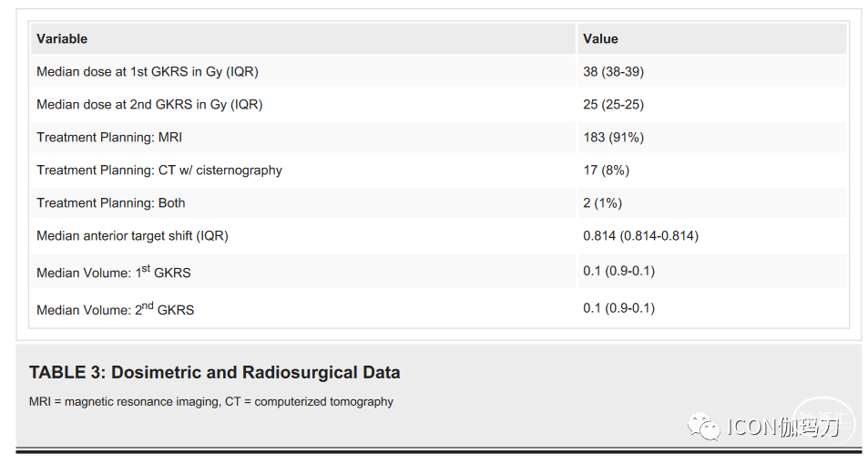Select the Median Volume: 2nd GKRS label

(115, 309)
